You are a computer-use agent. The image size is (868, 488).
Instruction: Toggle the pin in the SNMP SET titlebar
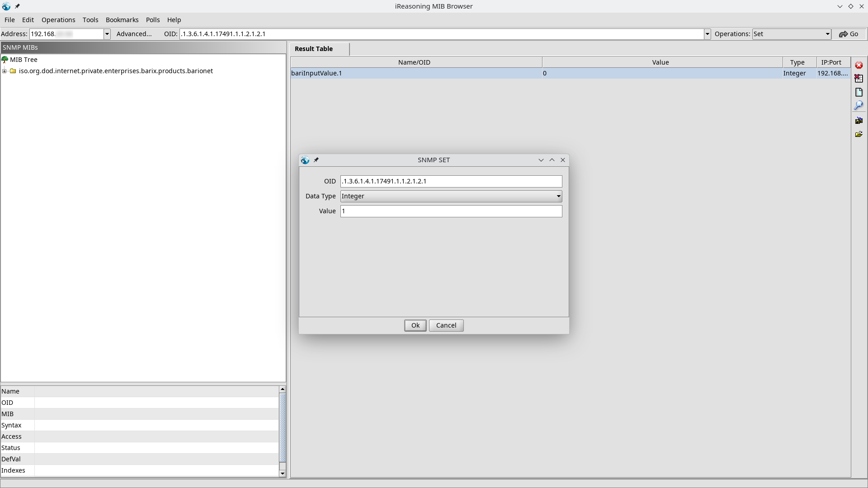point(316,160)
